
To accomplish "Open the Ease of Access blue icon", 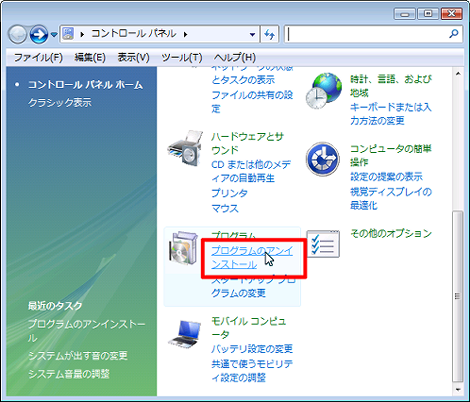I will (323, 159).
